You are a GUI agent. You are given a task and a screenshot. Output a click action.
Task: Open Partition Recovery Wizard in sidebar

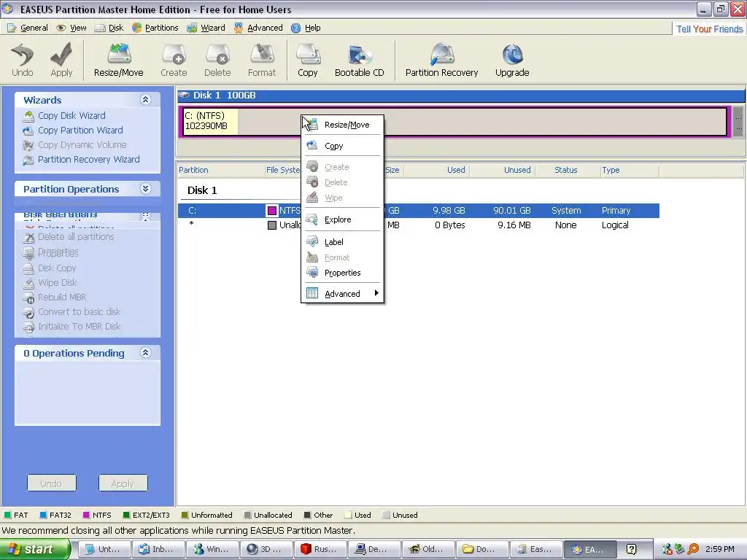[88, 160]
